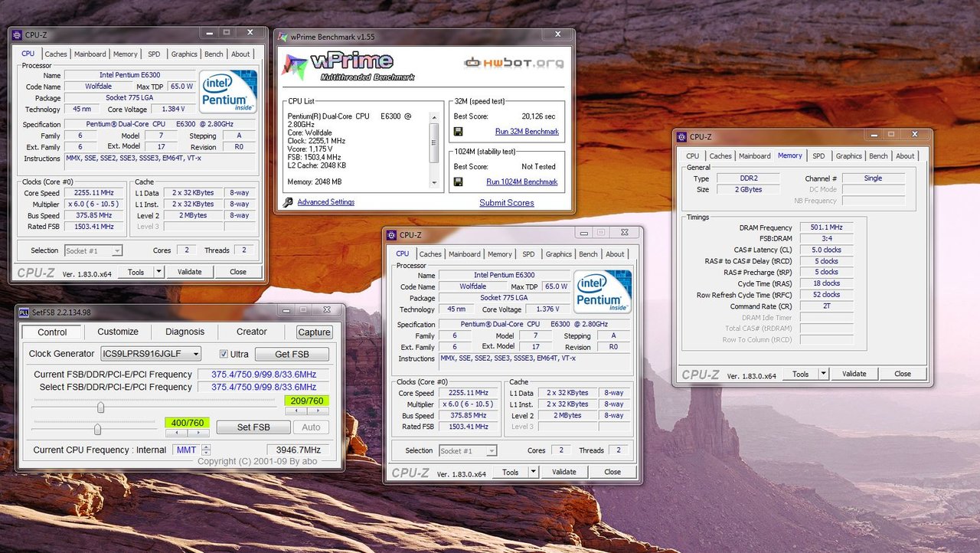Image resolution: width=980 pixels, height=553 pixels.
Task: Click the Intel Pentium logo in the 1.384 V CPU-Z window
Action: (x=227, y=92)
